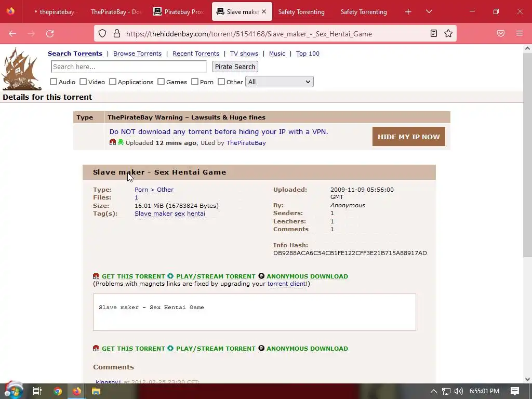Check the Porn category checkbox
Screen dimensions: 532x399
195,82
